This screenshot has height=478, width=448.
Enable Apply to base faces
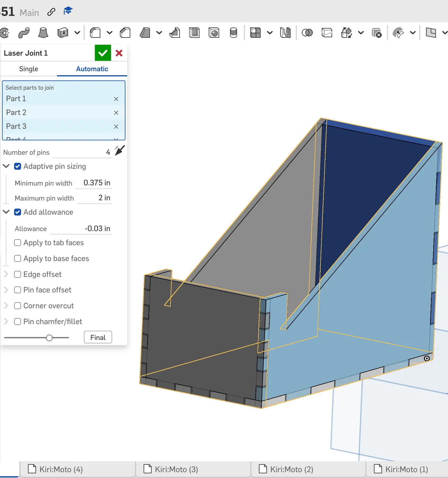click(18, 258)
